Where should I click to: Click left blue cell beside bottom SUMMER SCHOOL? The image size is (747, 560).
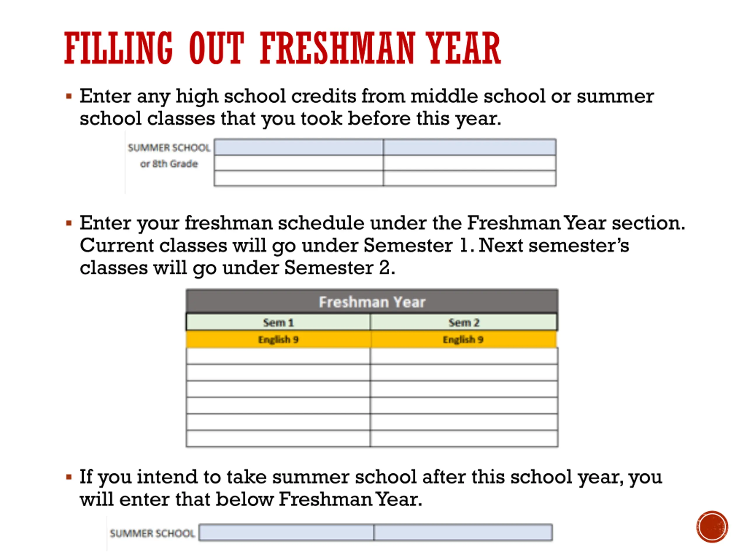pos(286,532)
